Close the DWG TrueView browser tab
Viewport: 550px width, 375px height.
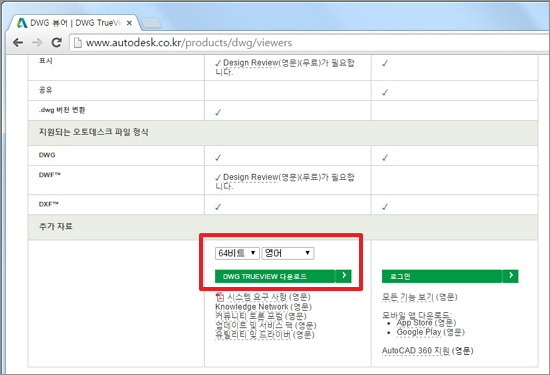point(129,23)
